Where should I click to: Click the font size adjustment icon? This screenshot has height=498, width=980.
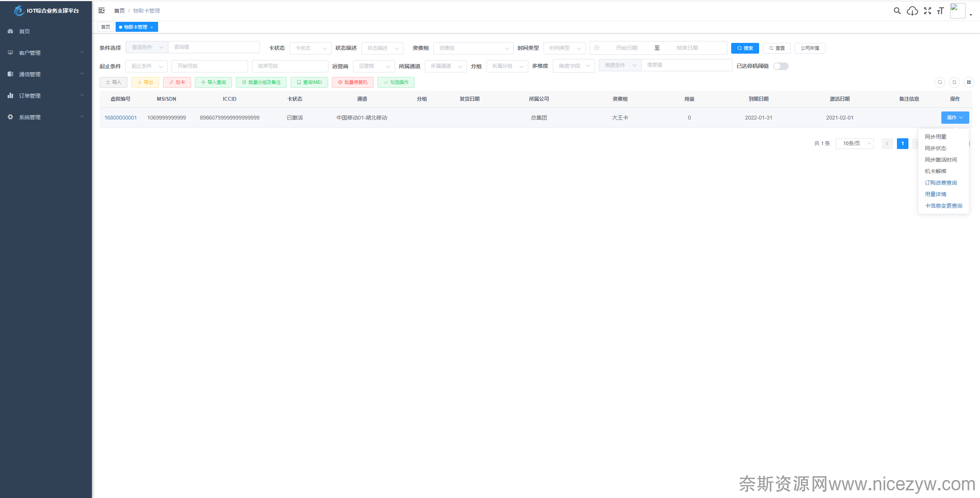coord(940,11)
